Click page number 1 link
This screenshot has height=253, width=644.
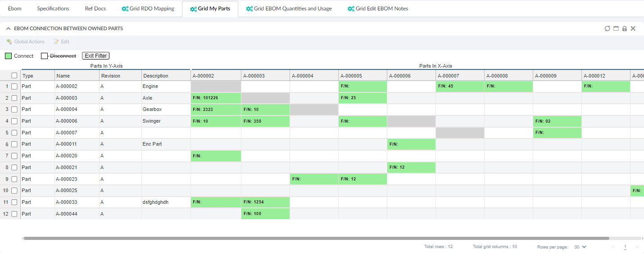(x=625, y=247)
